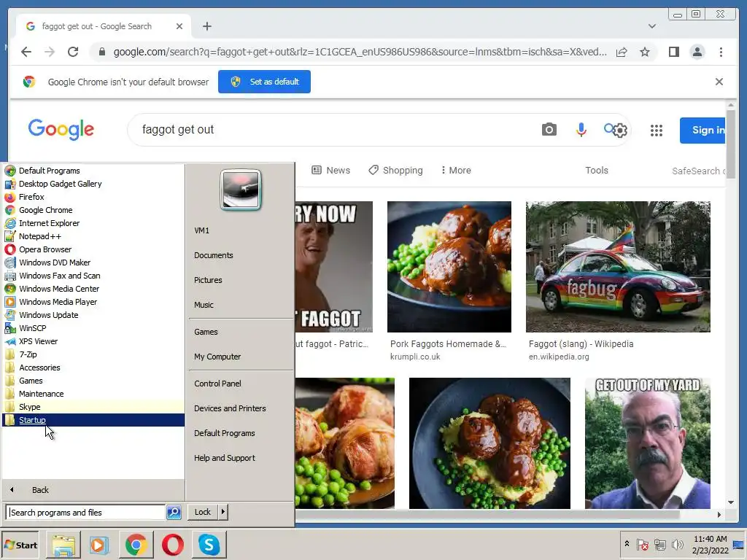747x560 pixels.
Task: Go to Google logo homepage
Action: pyautogui.click(x=61, y=130)
